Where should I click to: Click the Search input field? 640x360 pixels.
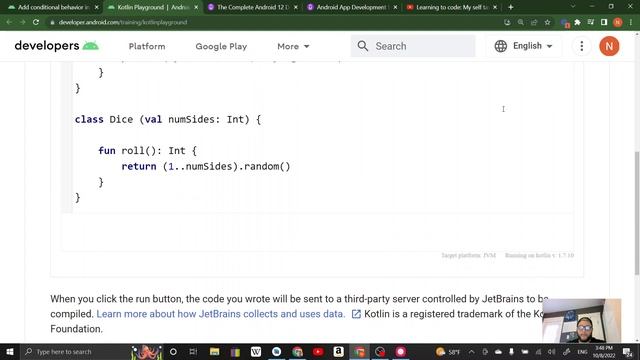point(413,46)
